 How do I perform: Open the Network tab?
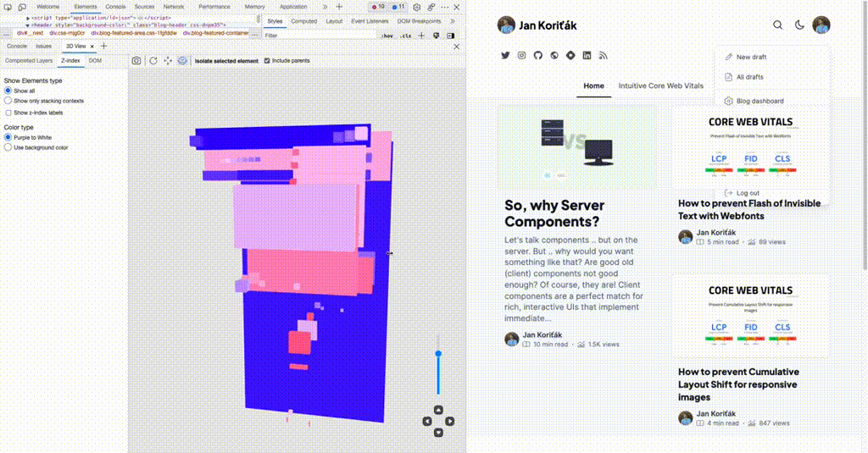click(173, 7)
